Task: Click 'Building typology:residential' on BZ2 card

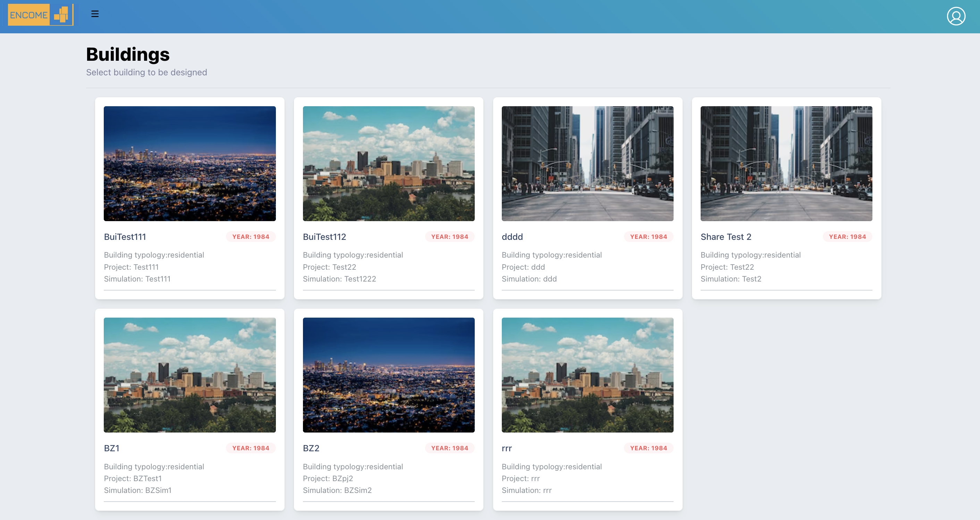Action: (x=353, y=466)
